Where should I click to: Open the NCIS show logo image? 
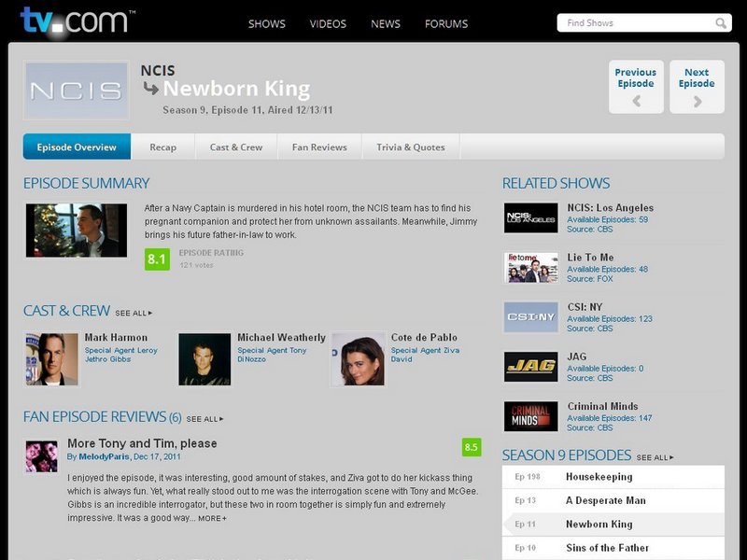click(77, 91)
